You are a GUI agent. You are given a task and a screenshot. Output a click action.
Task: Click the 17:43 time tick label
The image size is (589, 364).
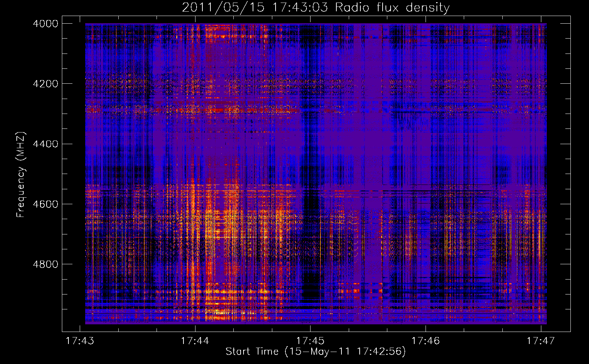point(80,341)
